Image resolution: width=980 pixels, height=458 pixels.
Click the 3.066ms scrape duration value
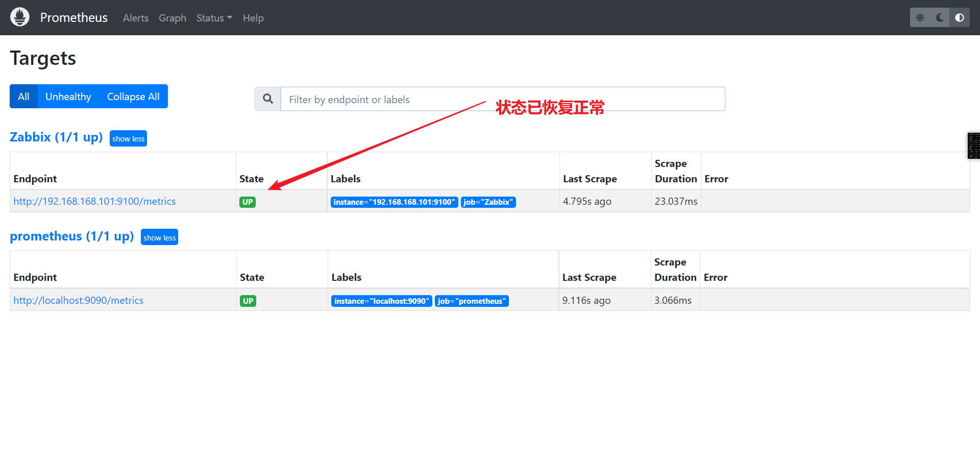point(673,300)
